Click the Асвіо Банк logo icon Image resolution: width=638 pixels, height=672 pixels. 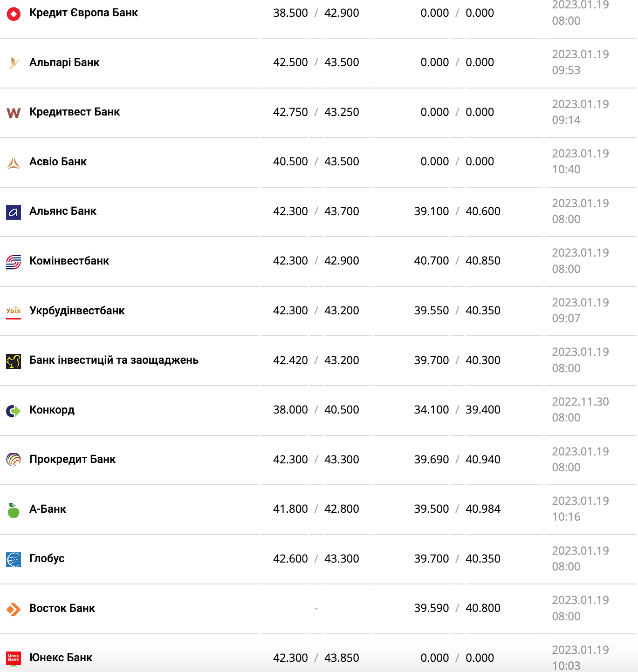14,163
